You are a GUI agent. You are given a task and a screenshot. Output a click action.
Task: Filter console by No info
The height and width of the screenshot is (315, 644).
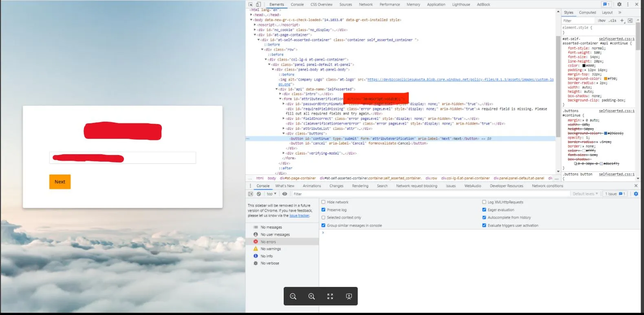coord(282,256)
